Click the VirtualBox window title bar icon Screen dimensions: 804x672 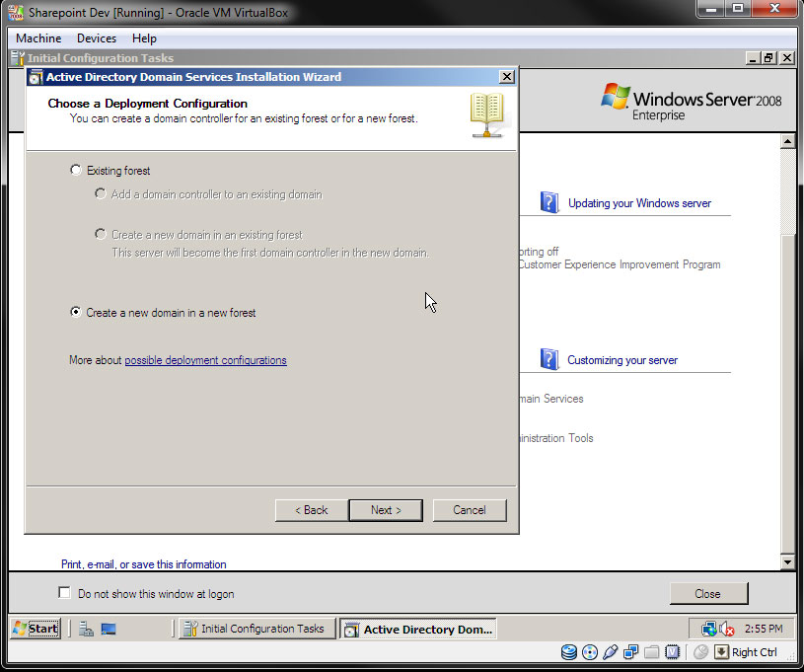click(x=16, y=12)
